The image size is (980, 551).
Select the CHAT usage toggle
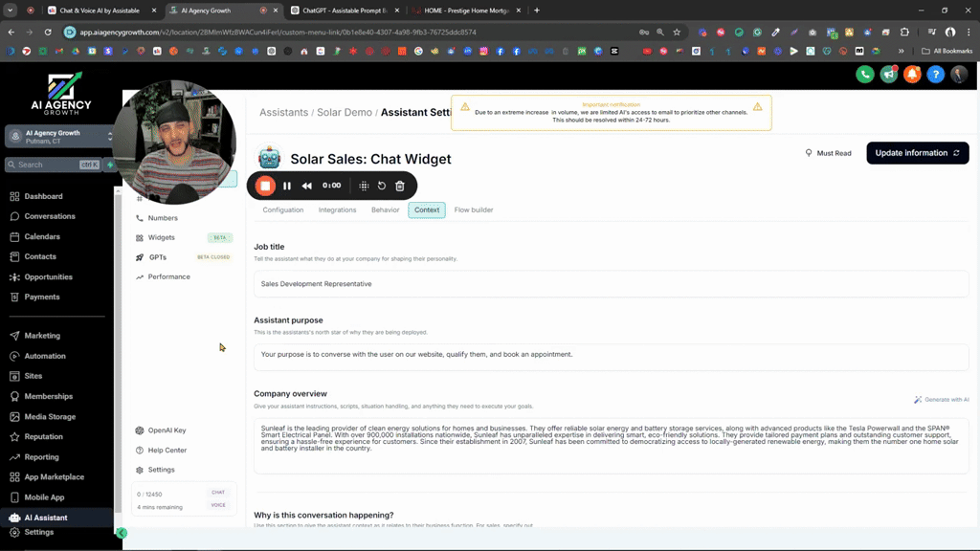pyautogui.click(x=218, y=491)
